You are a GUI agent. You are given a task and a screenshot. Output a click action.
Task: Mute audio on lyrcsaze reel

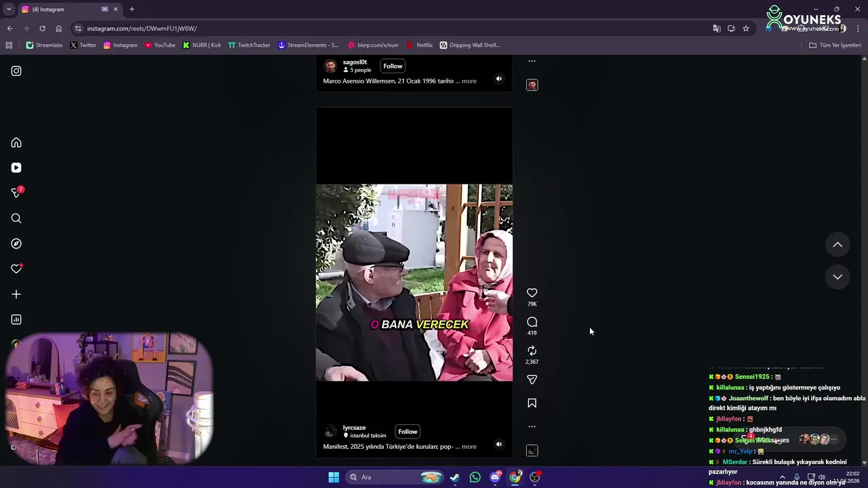pyautogui.click(x=498, y=445)
